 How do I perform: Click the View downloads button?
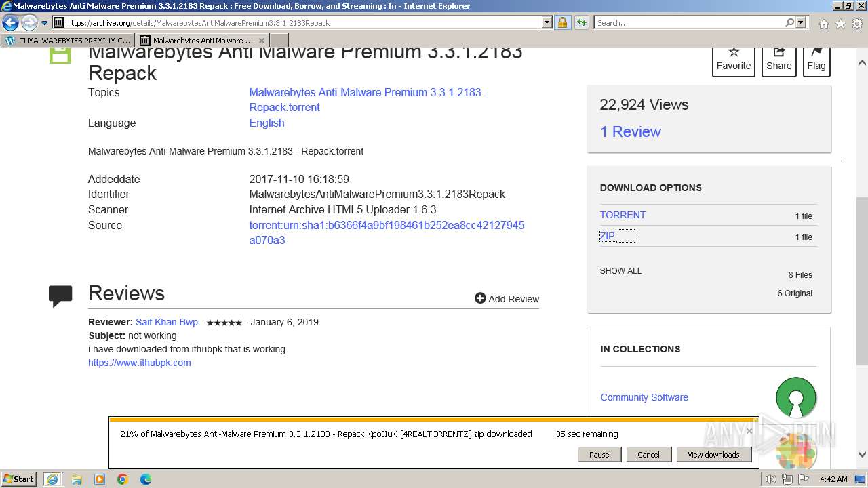click(713, 455)
